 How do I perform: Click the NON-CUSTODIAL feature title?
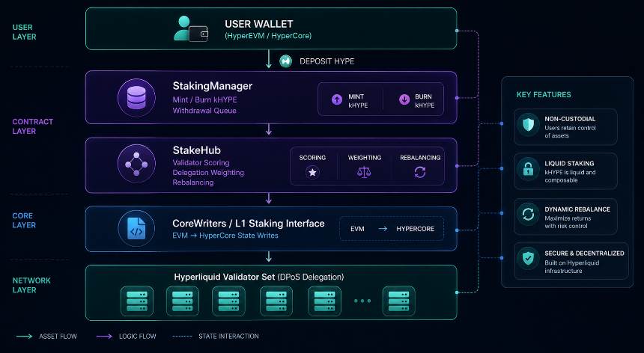point(570,119)
